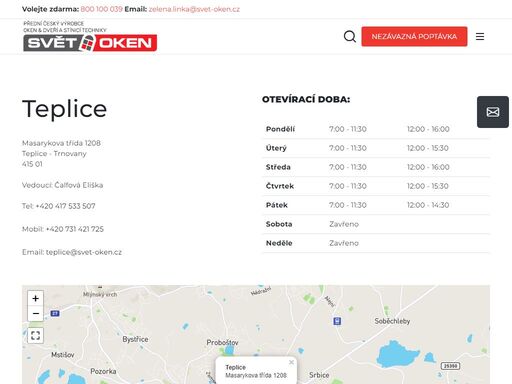Click the Teplice page heading
Viewport: 512px width, 384px height.
click(65, 109)
